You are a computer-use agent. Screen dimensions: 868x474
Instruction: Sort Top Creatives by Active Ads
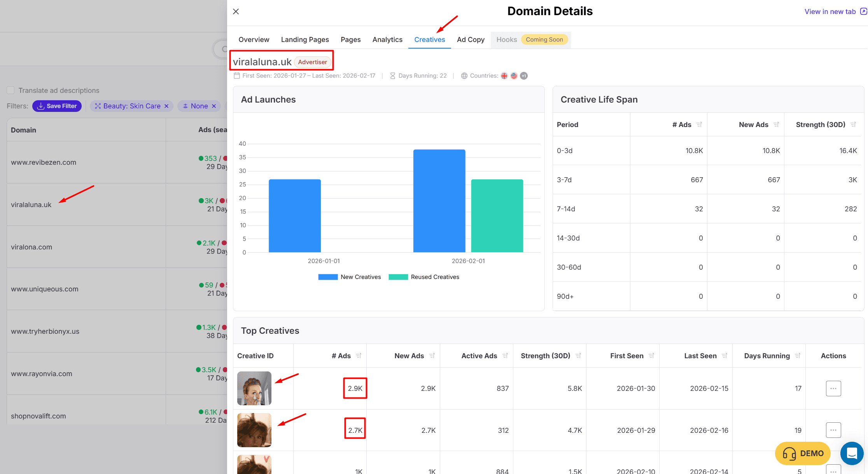coord(505,356)
